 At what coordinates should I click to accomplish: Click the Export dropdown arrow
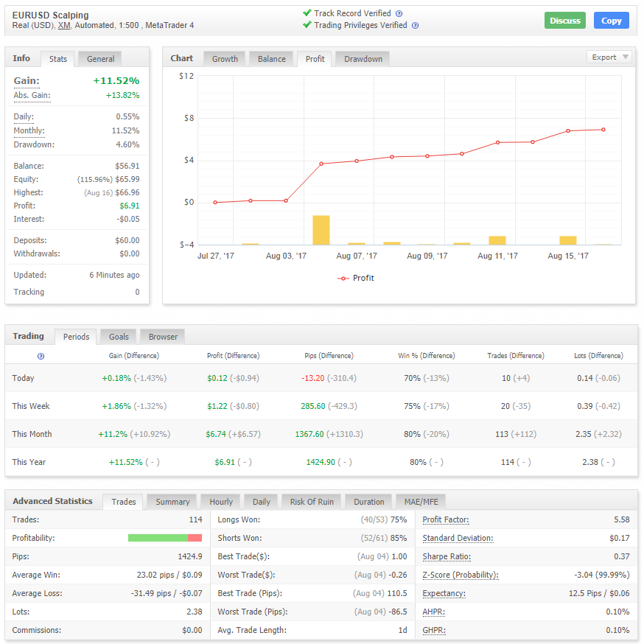(625, 57)
